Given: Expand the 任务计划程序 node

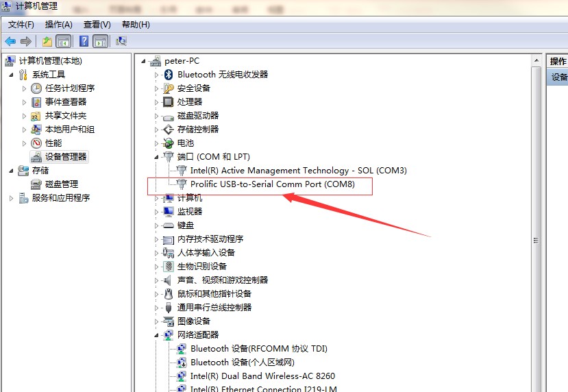Looking at the screenshot, I should [x=25, y=88].
